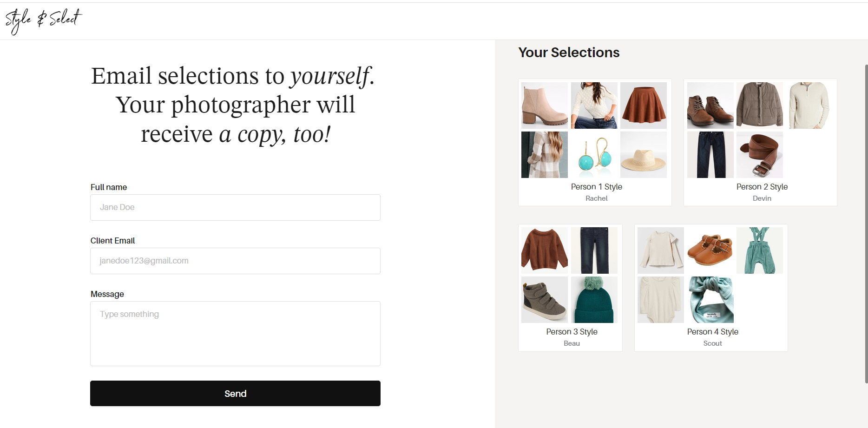868x428 pixels.
Task: Click the brown lace-up boots thumbnail
Action: [x=710, y=105]
